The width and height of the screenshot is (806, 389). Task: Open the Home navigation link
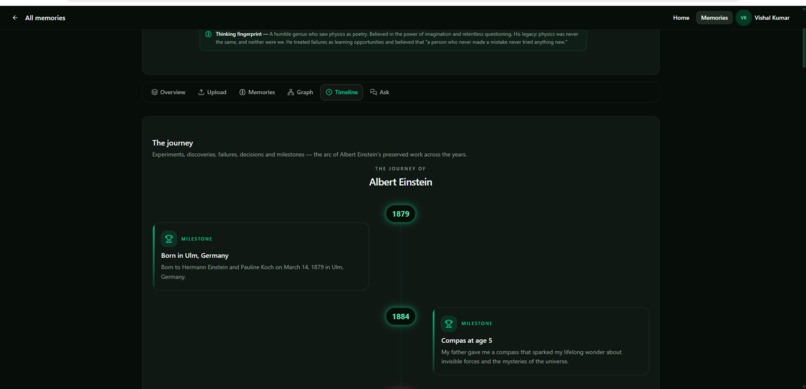coord(681,18)
